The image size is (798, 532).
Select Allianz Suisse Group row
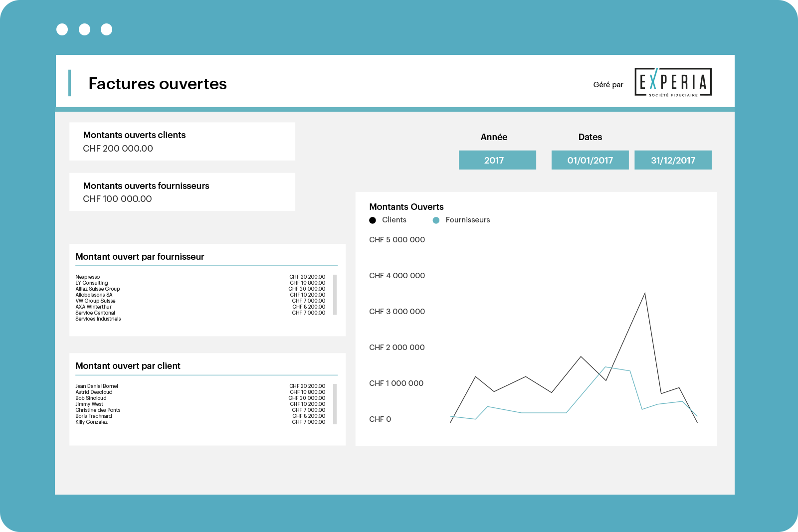click(x=200, y=289)
